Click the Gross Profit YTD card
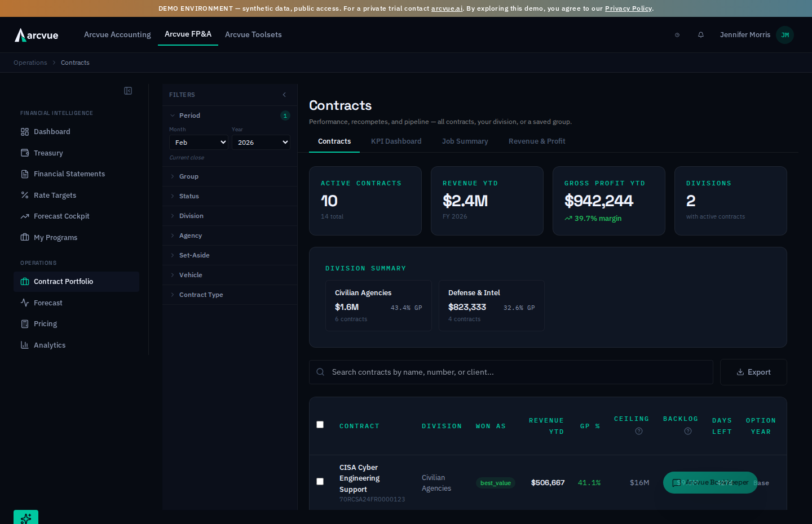 coord(609,201)
